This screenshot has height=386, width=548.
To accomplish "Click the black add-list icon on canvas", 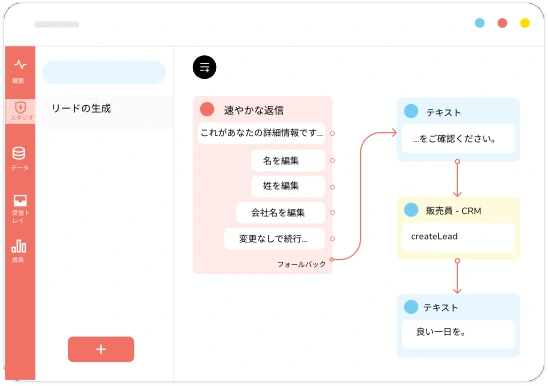I will (x=204, y=67).
